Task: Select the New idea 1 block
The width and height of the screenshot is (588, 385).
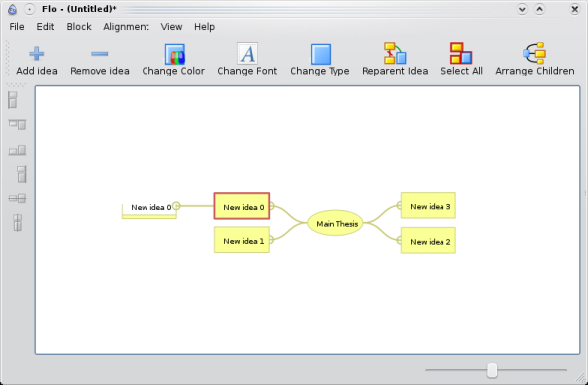Action: pos(242,240)
